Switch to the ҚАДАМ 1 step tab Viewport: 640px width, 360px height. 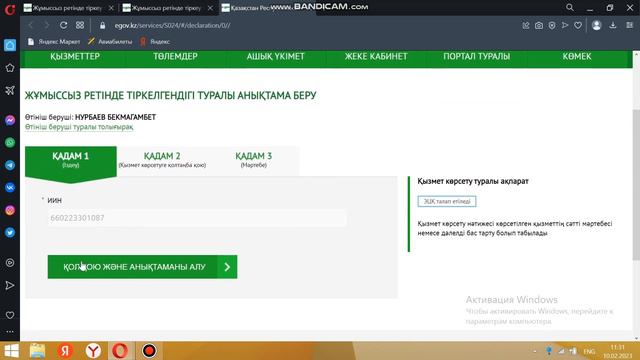point(71,162)
